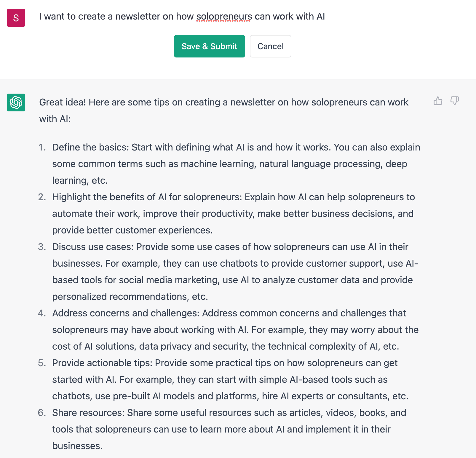Click the ChatGPT logo avatar
476x458 pixels.
(x=16, y=103)
